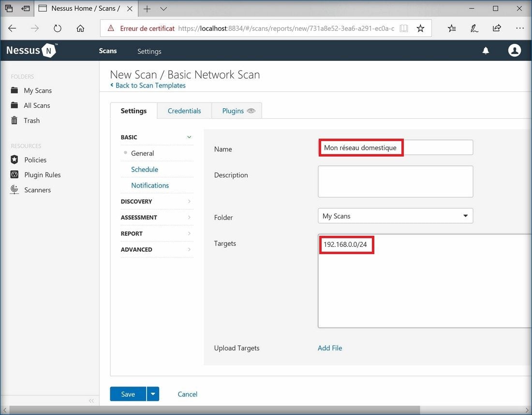Image resolution: width=532 pixels, height=415 pixels.
Task: Click the Save button
Action: pyautogui.click(x=128, y=394)
